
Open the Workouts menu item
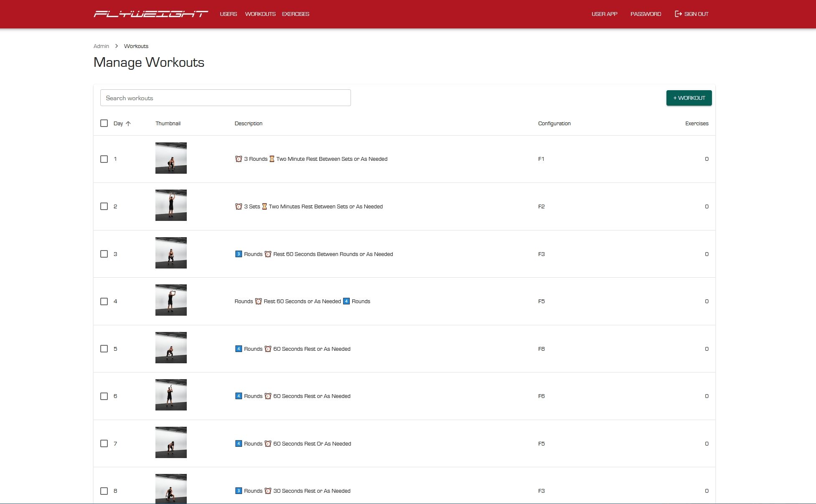coord(260,14)
